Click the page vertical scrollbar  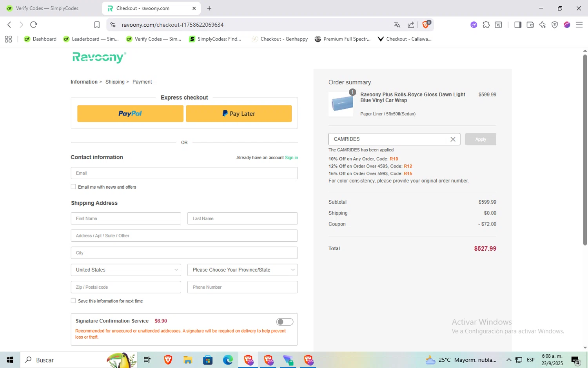[585, 150]
